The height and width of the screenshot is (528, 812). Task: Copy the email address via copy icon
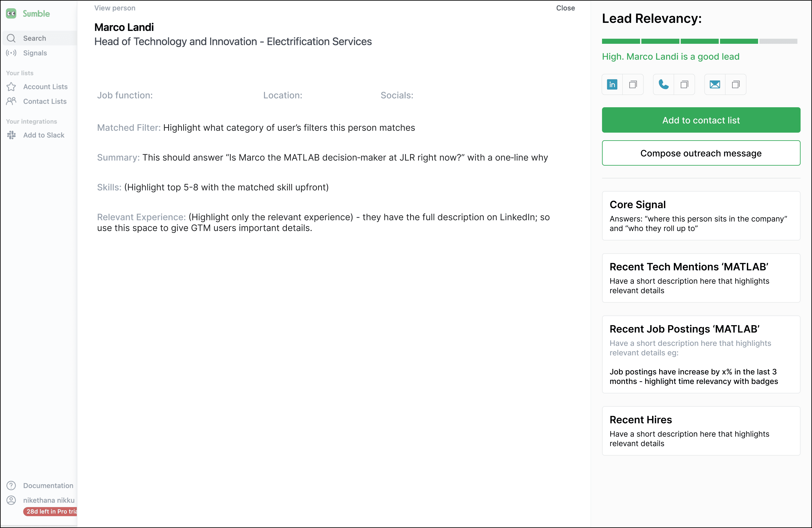(x=736, y=84)
